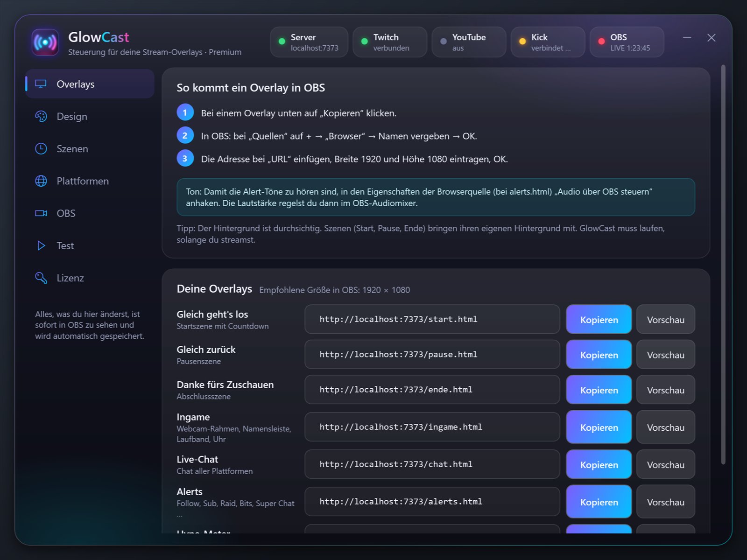Go to the Lizenz section
Image resolution: width=747 pixels, height=560 pixels.
point(90,278)
